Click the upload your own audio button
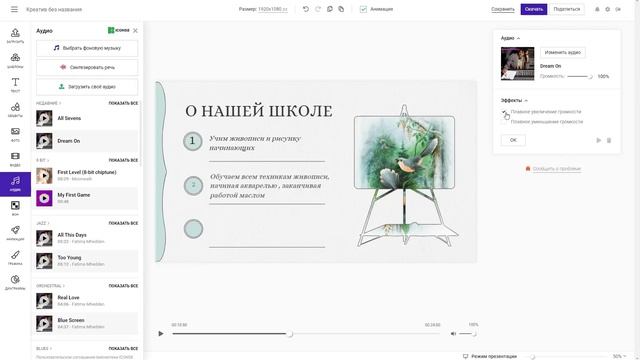Screen dimensions: 640x360 pyautogui.click(x=87, y=87)
